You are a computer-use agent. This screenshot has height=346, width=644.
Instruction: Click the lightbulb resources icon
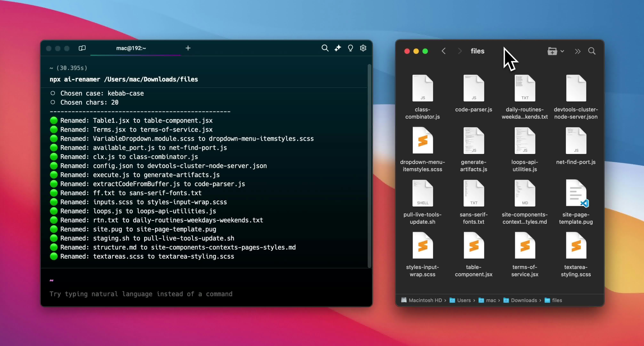click(x=350, y=48)
